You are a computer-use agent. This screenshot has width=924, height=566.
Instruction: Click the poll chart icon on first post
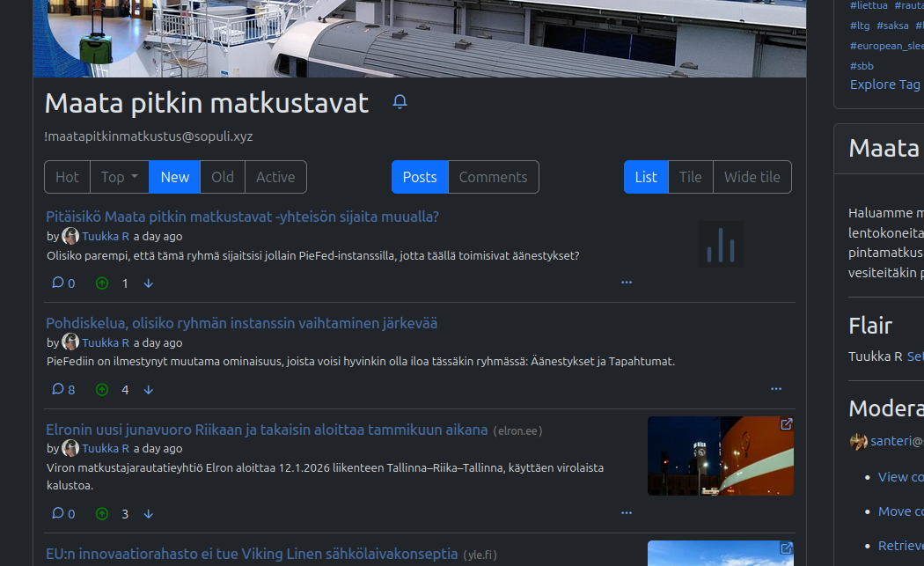tap(720, 244)
